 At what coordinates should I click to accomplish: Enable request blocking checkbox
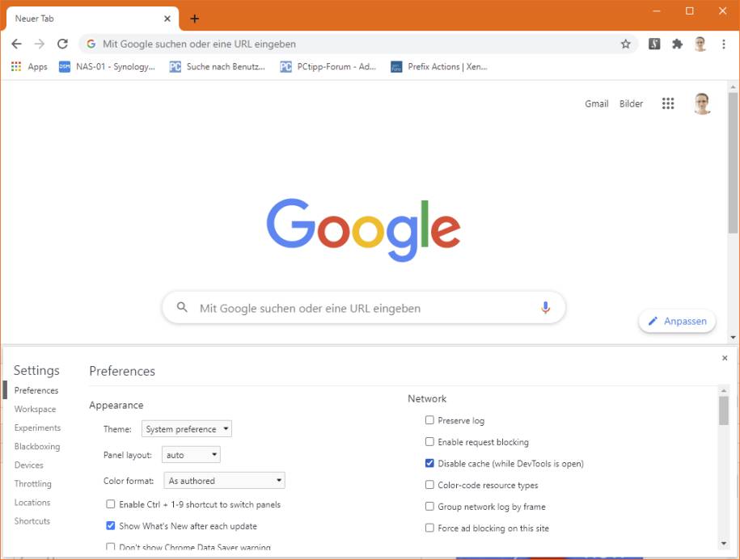click(429, 442)
